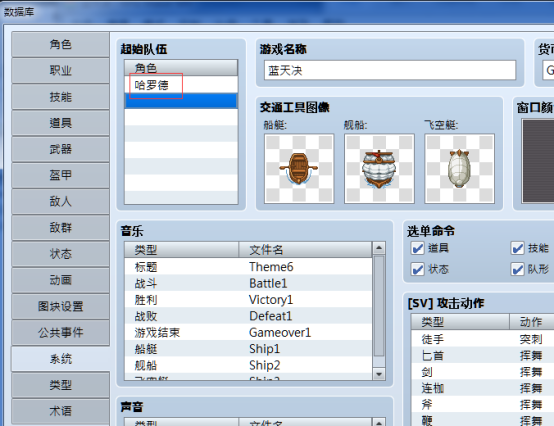Choose the 船艇 boat vehicle image
This screenshot has width=554, height=426.
click(x=299, y=168)
